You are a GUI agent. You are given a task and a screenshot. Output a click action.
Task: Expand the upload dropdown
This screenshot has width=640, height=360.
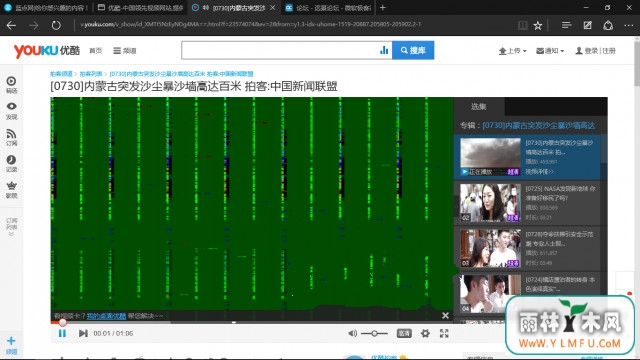[512, 51]
